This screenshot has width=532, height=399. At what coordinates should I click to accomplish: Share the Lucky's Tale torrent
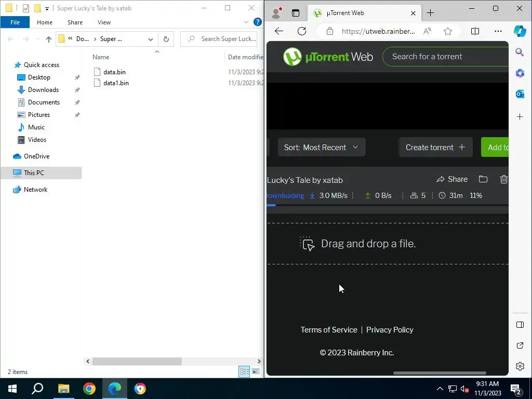[452, 179]
